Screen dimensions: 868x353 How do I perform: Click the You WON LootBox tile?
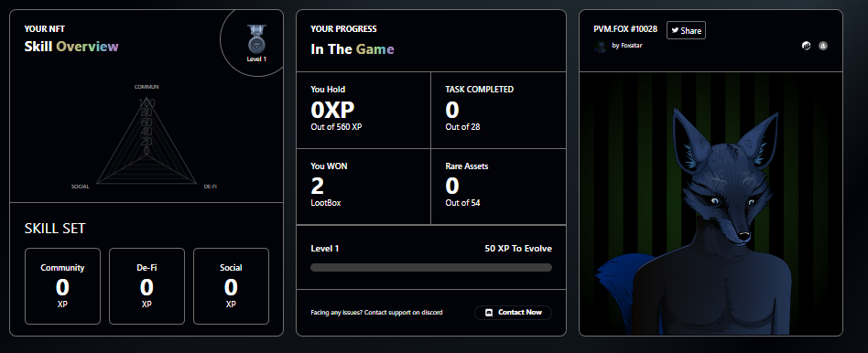tap(363, 187)
